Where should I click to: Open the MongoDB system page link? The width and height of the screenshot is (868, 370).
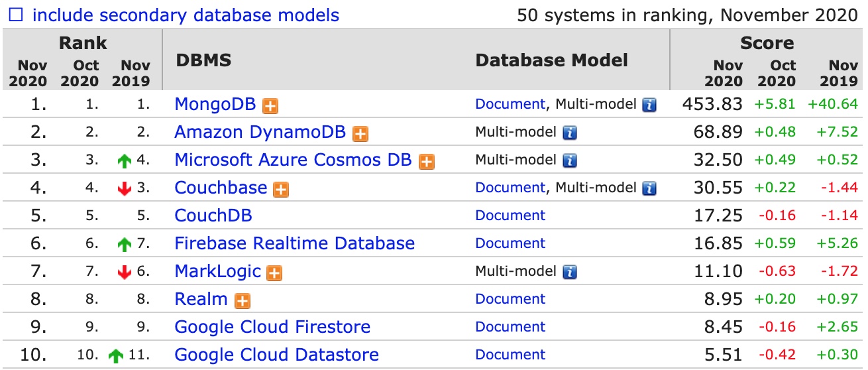(216, 104)
